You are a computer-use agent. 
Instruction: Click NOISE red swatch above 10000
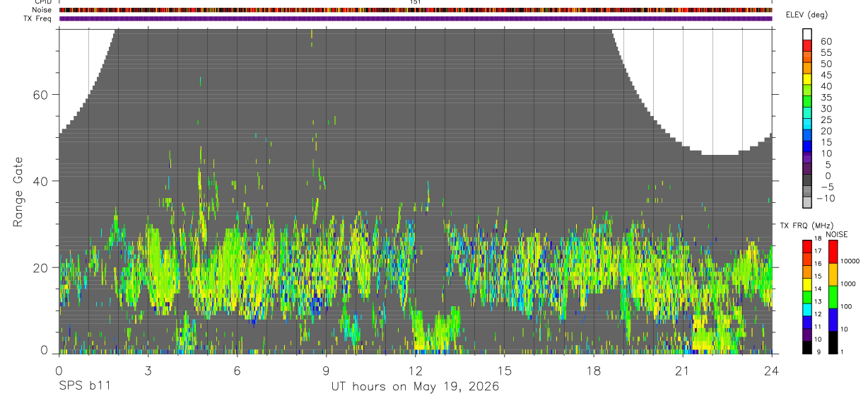click(833, 250)
